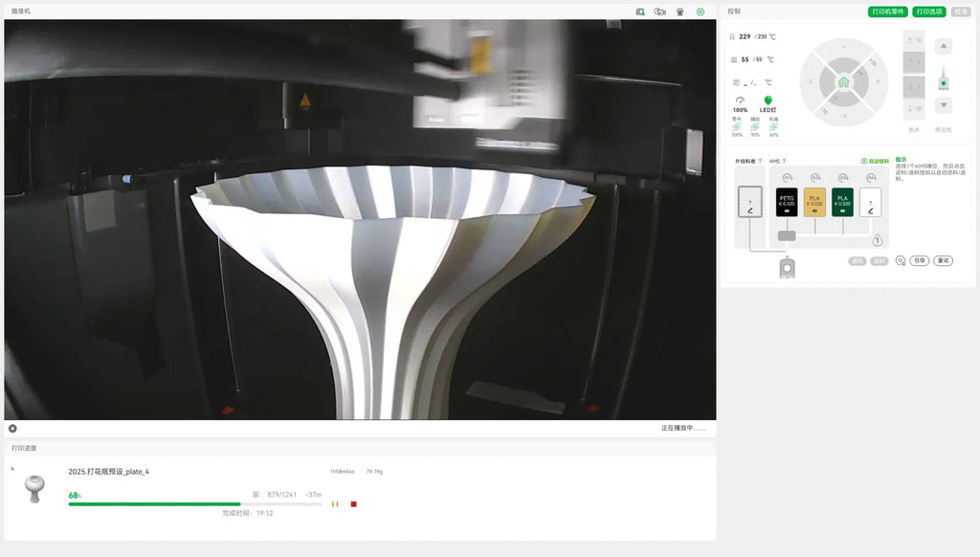Toggle the LED灯 lamp icon
The image size is (980, 557).
tap(768, 100)
